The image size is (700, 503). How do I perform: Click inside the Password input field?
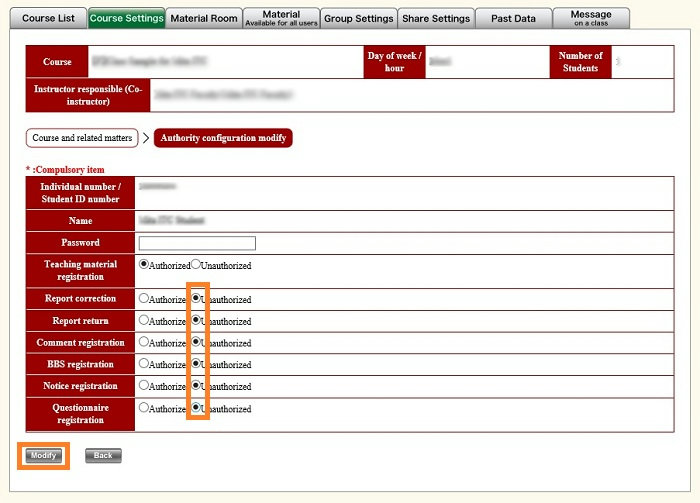tap(197, 243)
